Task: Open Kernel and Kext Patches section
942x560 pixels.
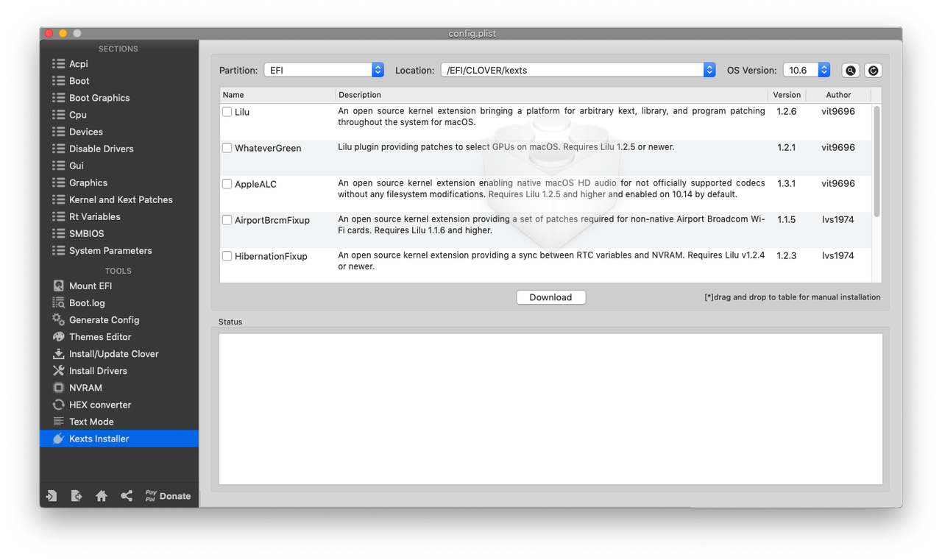Action: point(119,199)
